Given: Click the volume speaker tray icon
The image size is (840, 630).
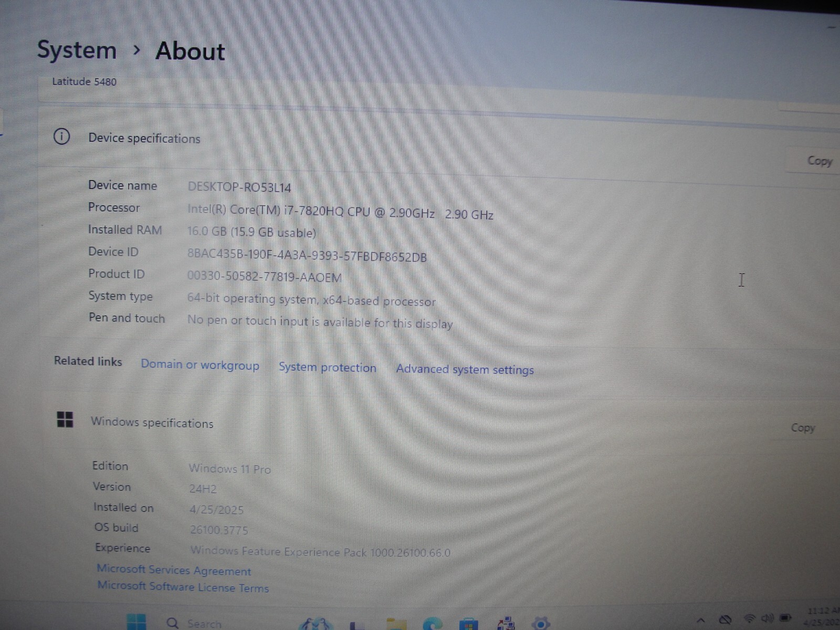Looking at the screenshot, I should 767,618.
